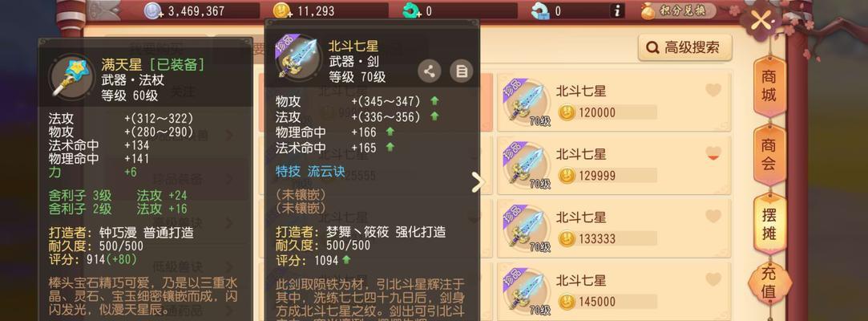Favorite the 133333 priced 北斗七星 listing
Viewport: 868px width, 321px height.
point(713,216)
